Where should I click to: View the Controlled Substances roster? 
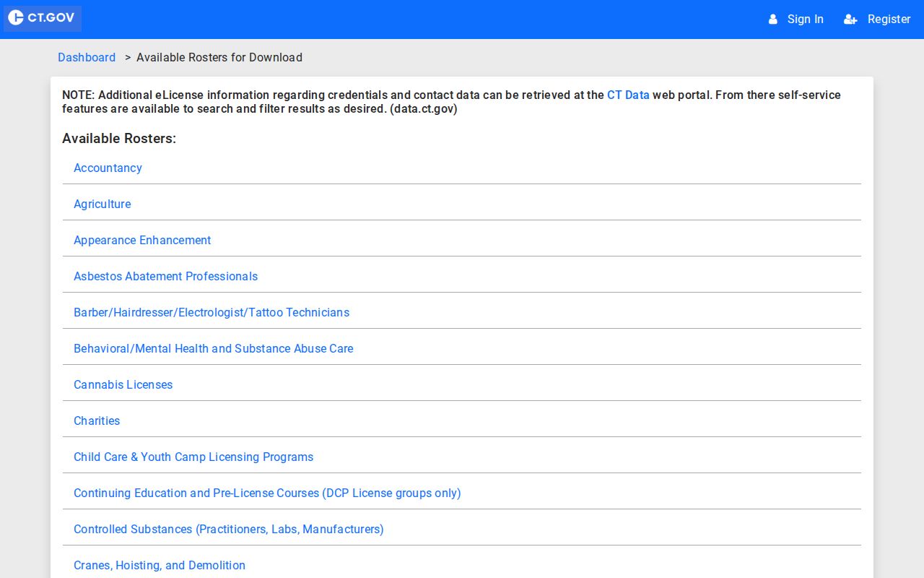pos(229,529)
